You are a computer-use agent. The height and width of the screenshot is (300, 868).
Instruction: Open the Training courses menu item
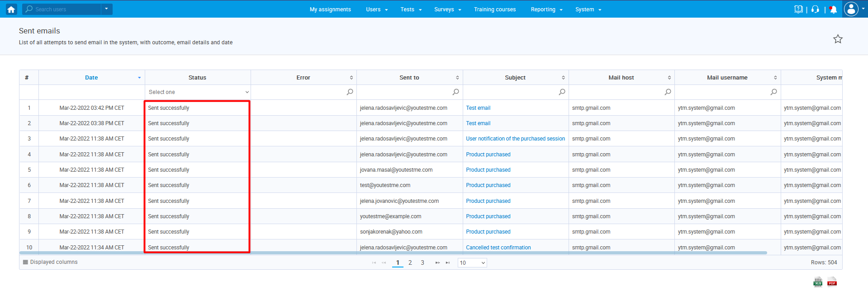494,9
